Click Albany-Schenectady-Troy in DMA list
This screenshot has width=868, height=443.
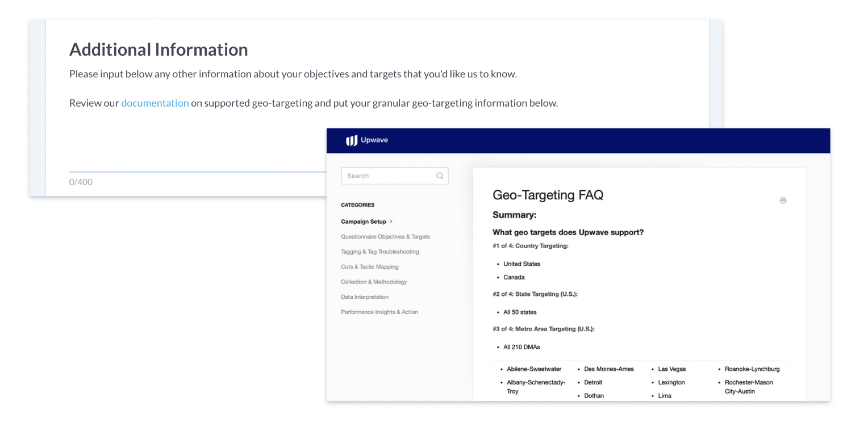coord(536,387)
